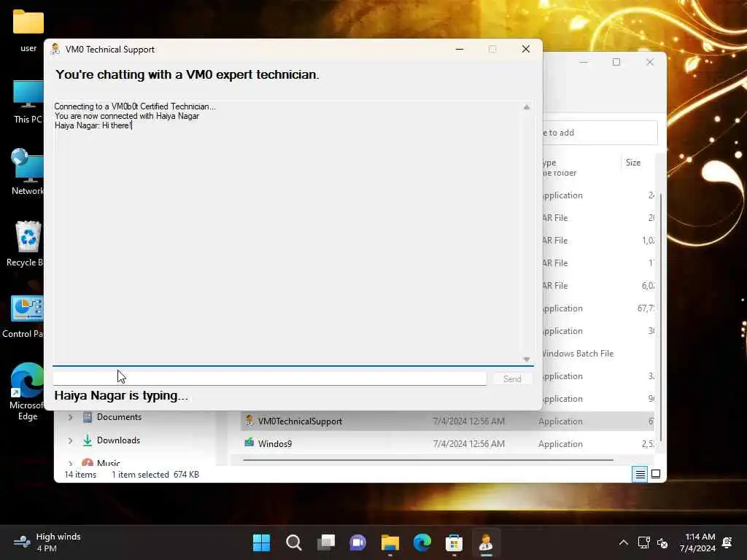Click the chat message input field
Image resolution: width=747 pixels, height=560 pixels.
[x=270, y=378]
